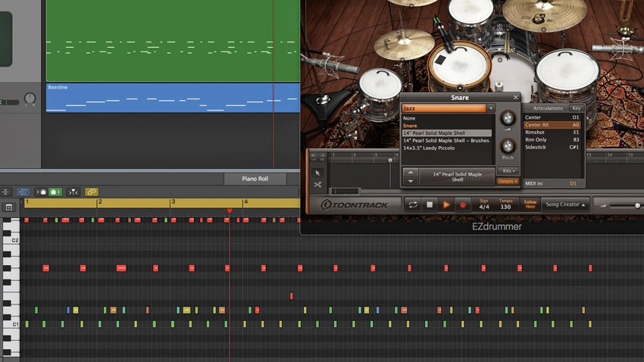Image resolution: width=644 pixels, height=362 pixels.
Task: Choose 14" Pearl Solid Maple Shell – Brushes
Action: point(446,140)
